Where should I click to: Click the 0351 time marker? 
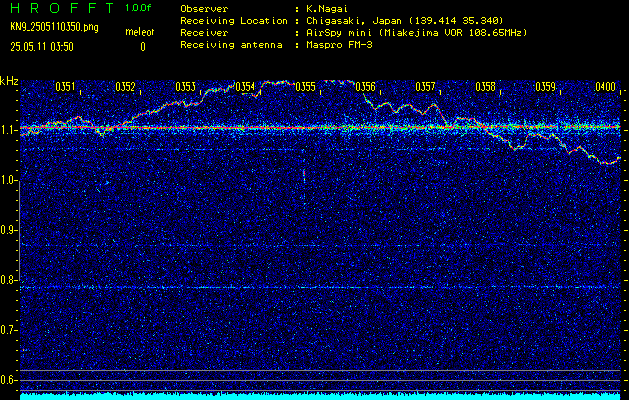[x=65, y=87]
